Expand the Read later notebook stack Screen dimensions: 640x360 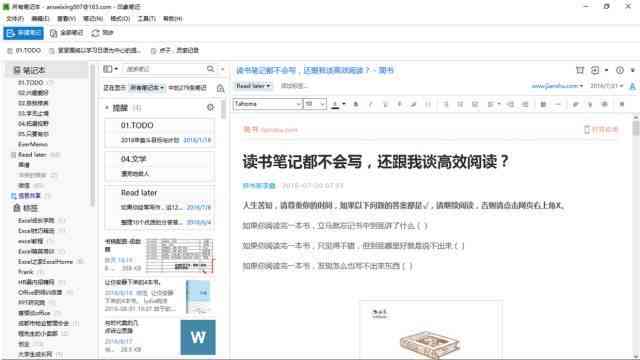coord(13,155)
